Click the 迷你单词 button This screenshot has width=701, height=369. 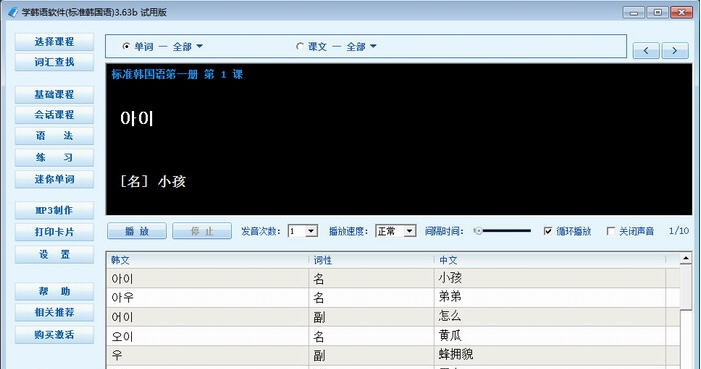pos(54,179)
